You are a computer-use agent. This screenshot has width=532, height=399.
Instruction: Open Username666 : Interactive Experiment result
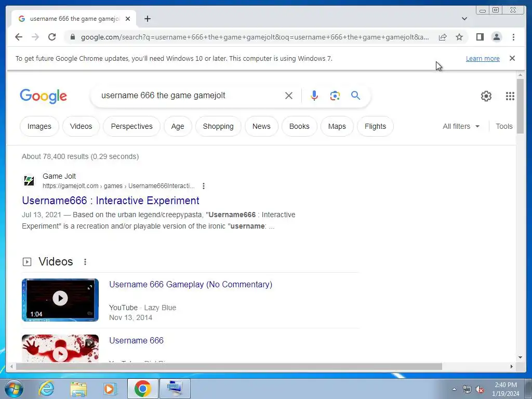(x=111, y=201)
